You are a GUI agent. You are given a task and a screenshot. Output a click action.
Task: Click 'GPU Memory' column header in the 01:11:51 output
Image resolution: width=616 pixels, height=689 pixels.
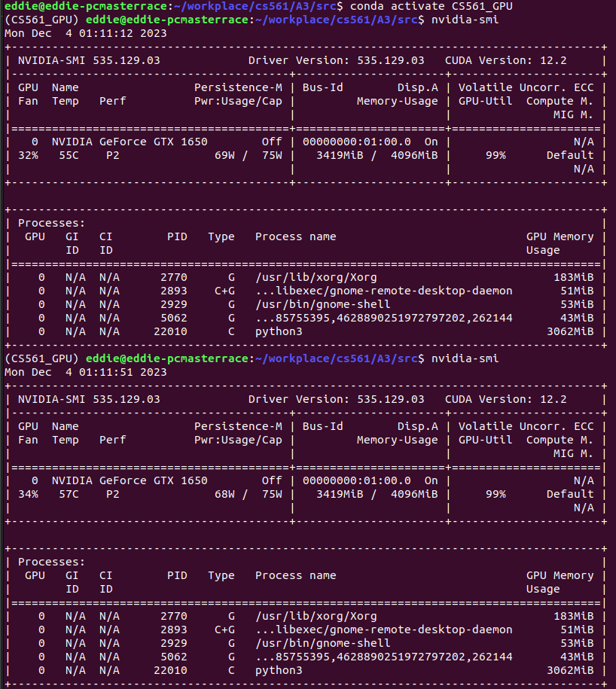pos(560,575)
